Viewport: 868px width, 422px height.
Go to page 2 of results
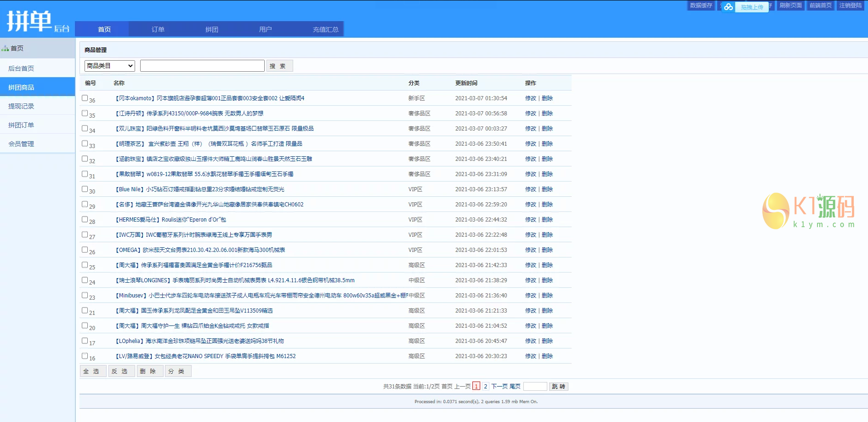tap(485, 387)
